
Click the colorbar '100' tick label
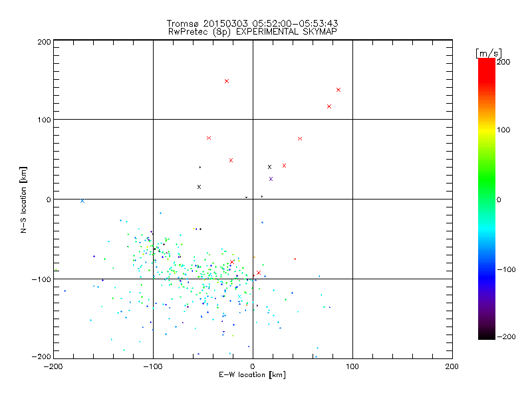[503, 130]
